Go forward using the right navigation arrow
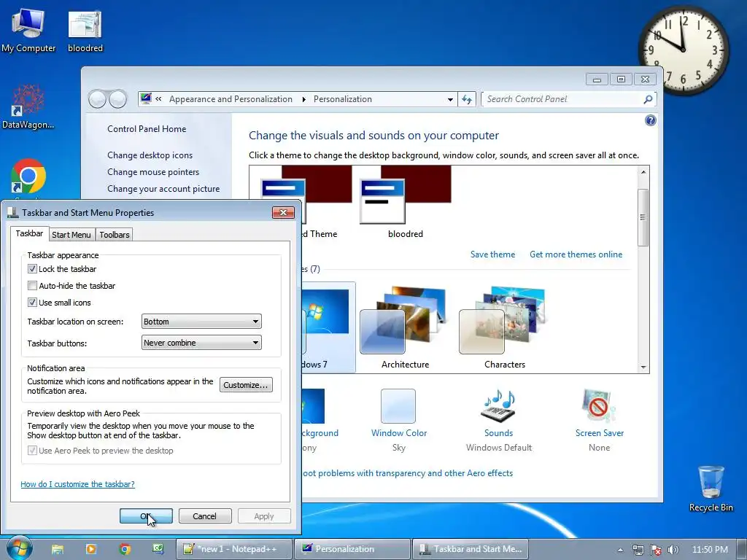The image size is (747, 560). point(118,99)
